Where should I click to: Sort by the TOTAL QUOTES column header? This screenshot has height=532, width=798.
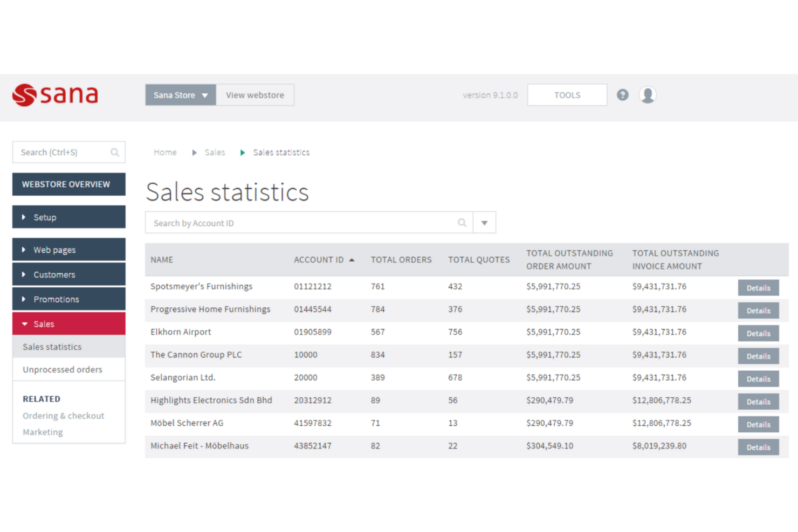pos(479,260)
